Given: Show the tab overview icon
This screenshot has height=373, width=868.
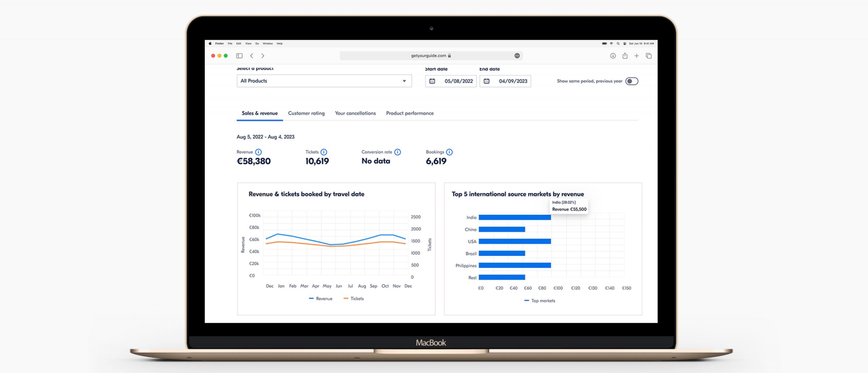Looking at the screenshot, I should pyautogui.click(x=649, y=56).
